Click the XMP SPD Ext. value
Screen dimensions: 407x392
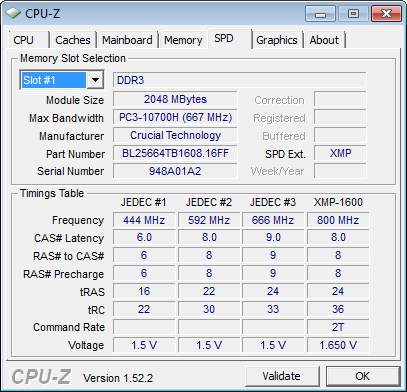click(x=340, y=153)
